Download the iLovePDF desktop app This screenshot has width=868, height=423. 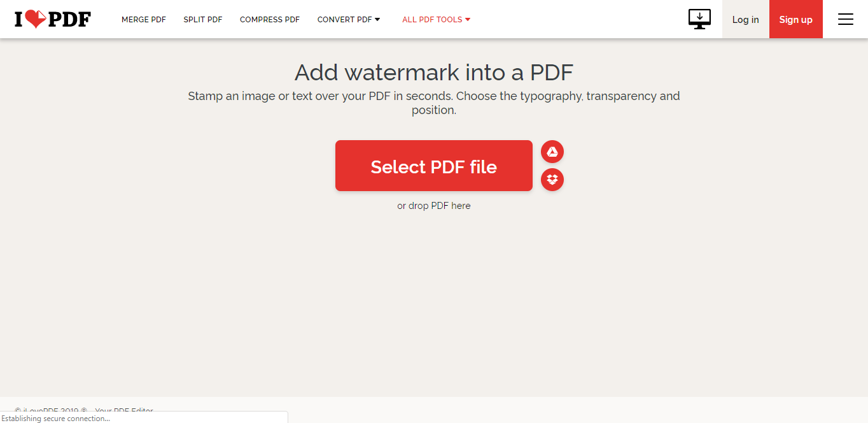pos(699,19)
